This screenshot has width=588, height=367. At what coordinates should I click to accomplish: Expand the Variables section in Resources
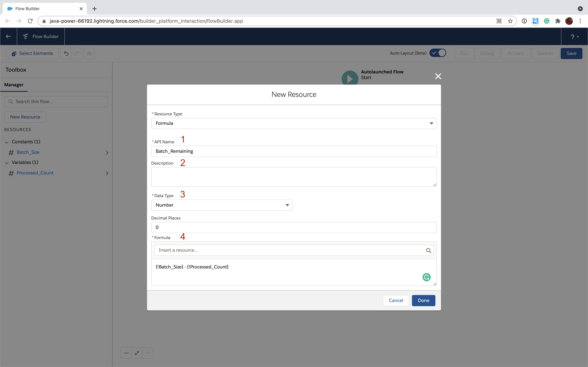7,162
